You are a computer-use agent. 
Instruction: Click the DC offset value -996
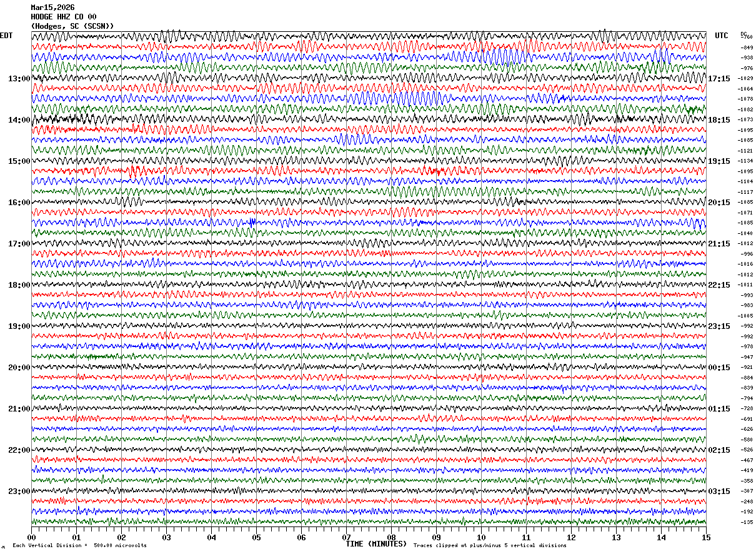point(747,254)
